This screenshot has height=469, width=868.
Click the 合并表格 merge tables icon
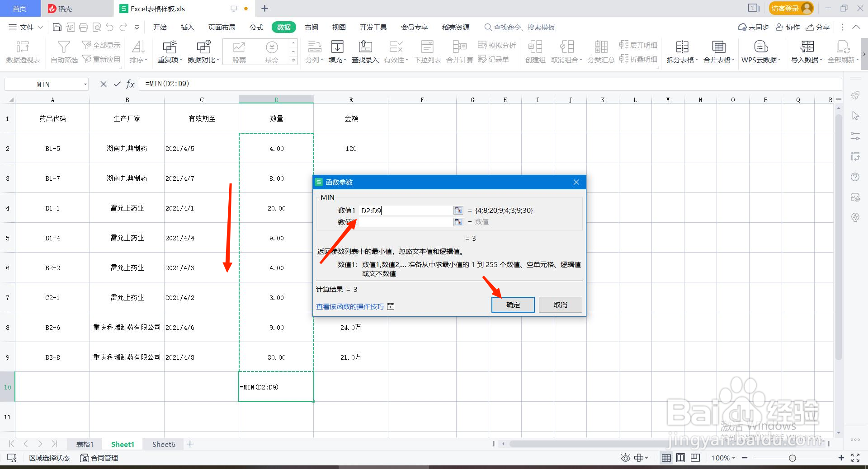tap(719, 47)
